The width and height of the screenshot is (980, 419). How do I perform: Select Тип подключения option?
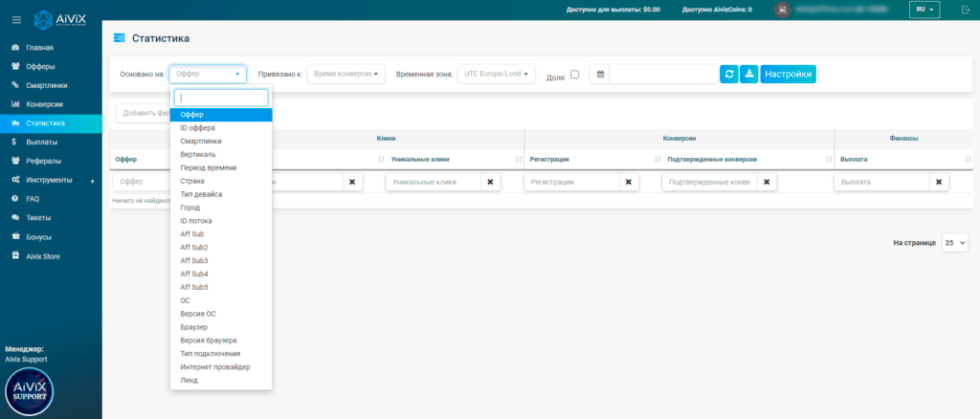click(221, 353)
